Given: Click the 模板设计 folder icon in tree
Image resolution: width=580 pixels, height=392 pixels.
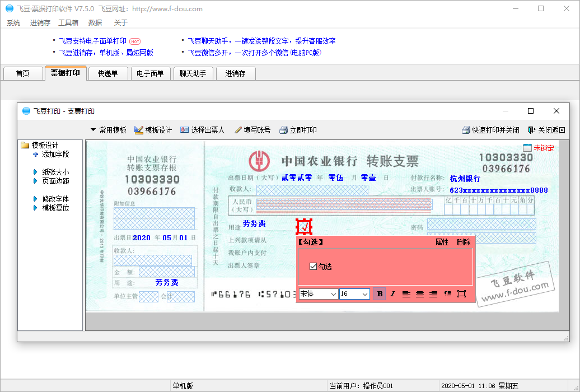Looking at the screenshot, I should pyautogui.click(x=25, y=145).
